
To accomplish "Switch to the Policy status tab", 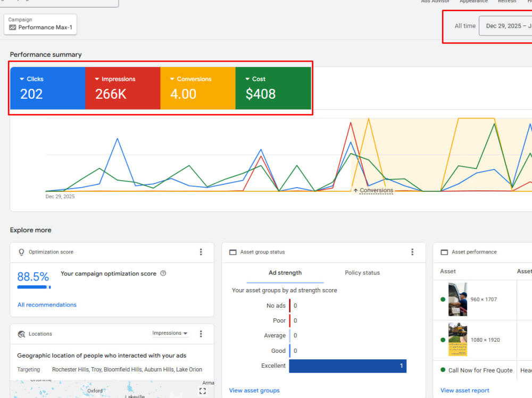I will point(362,273).
